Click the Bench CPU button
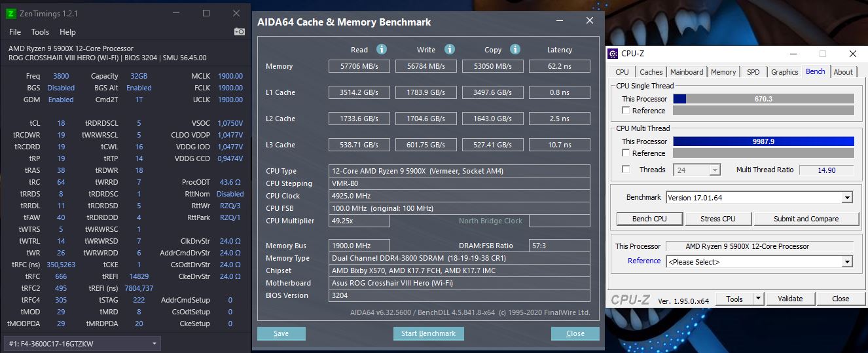868x353 pixels. [649, 219]
